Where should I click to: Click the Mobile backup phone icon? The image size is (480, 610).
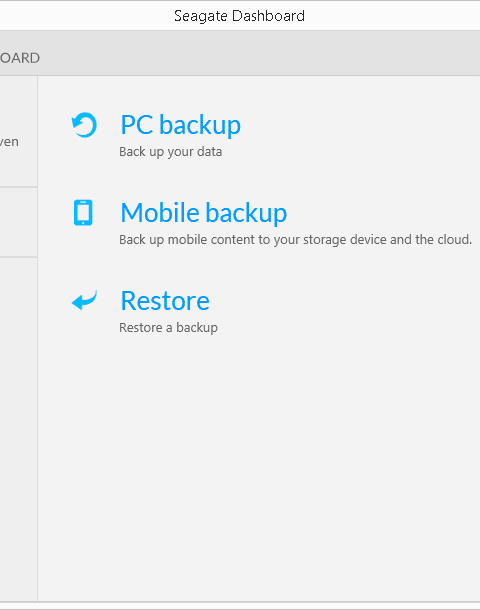pyautogui.click(x=83, y=212)
